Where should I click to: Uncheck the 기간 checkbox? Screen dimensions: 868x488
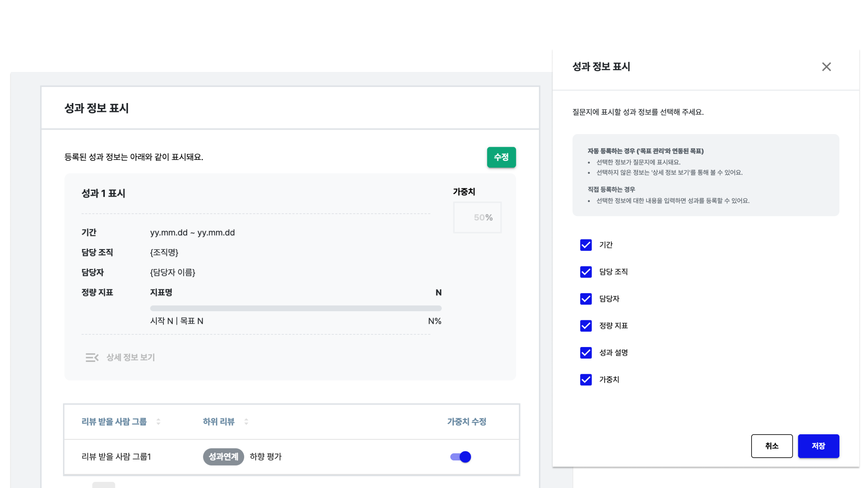[585, 245]
